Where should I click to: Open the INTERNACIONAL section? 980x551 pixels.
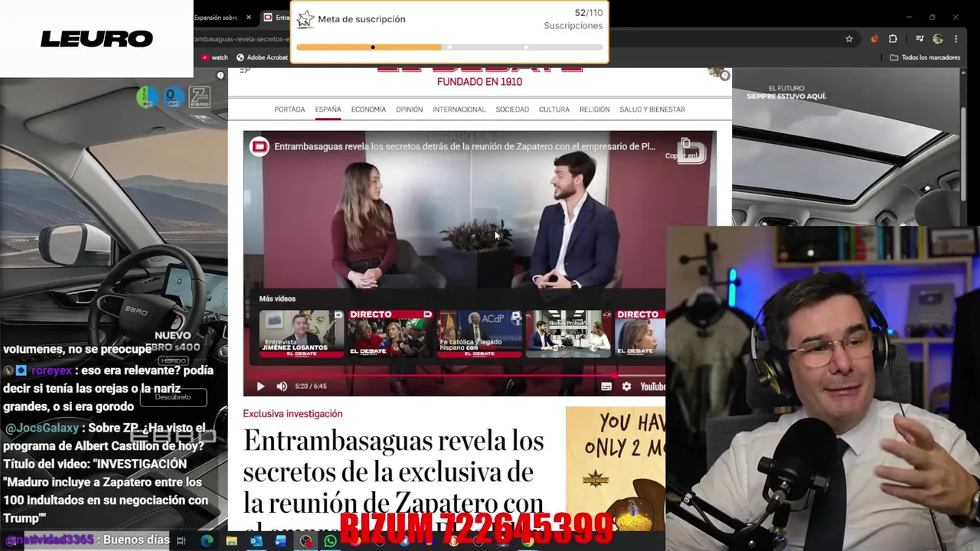[x=459, y=109]
